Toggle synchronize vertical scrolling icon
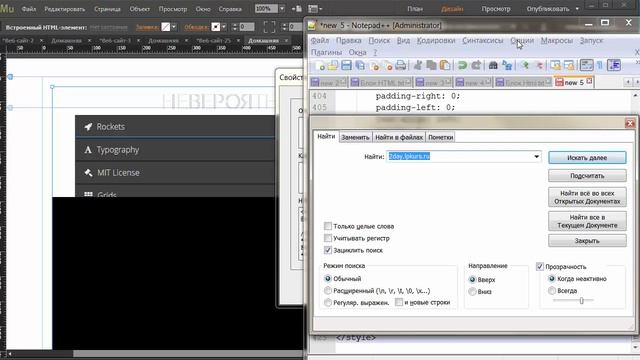640x360 pixels. click(x=555, y=65)
